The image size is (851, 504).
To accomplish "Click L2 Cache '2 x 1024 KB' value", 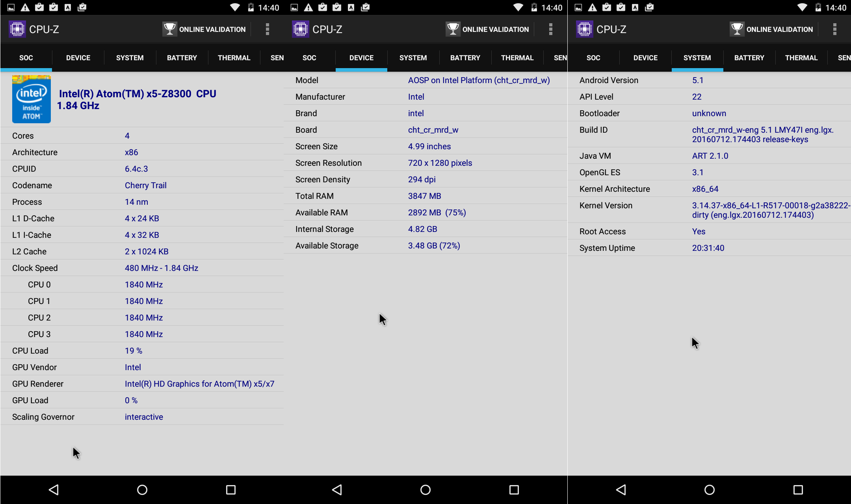I will (147, 252).
